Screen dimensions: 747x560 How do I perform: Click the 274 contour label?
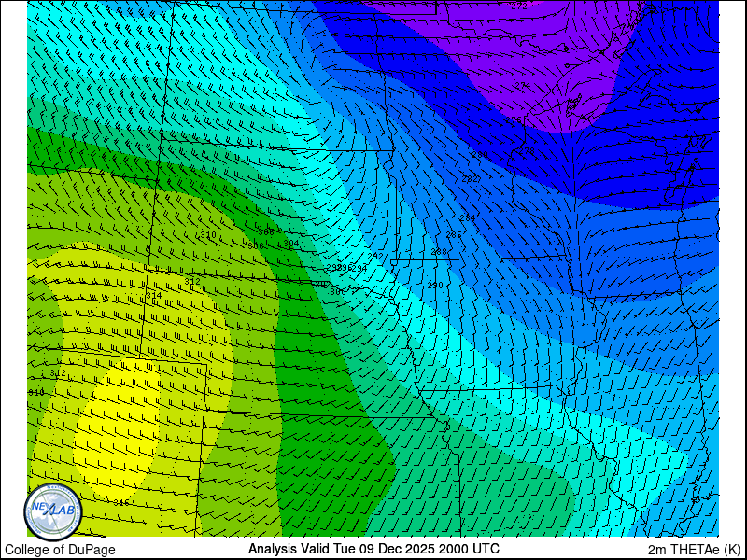pyautogui.click(x=522, y=85)
